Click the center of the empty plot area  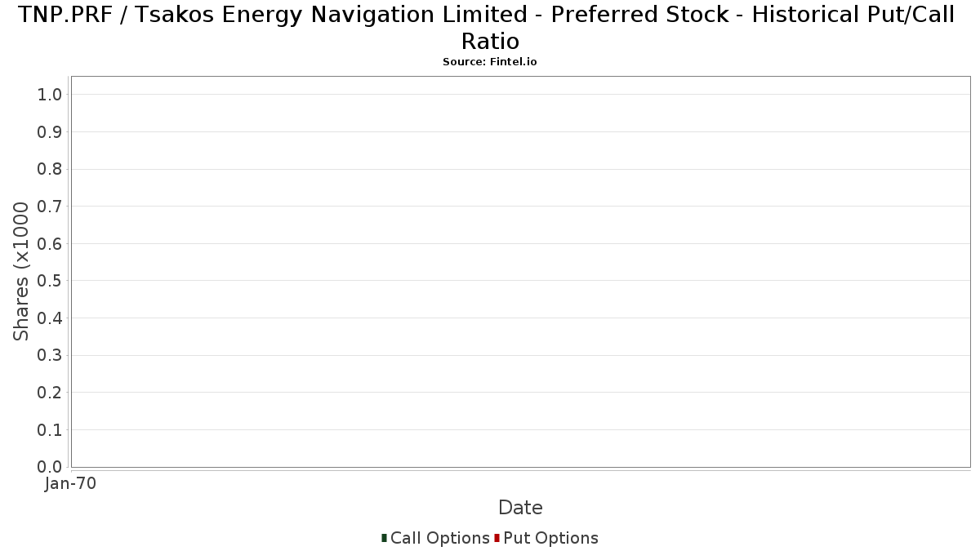pyautogui.click(x=521, y=272)
